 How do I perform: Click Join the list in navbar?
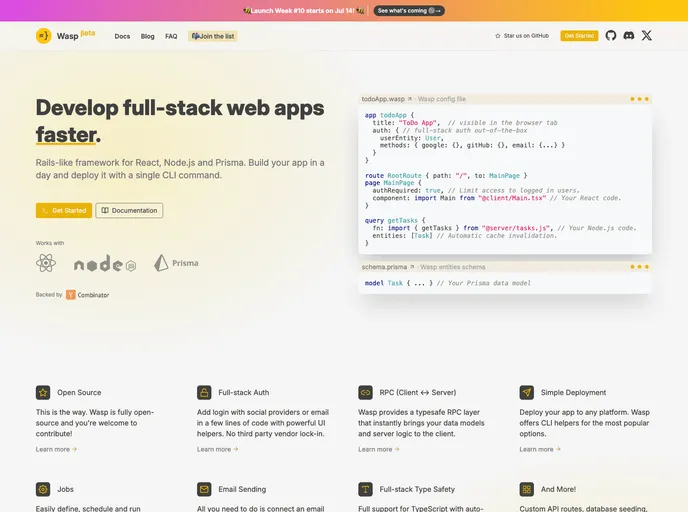coord(213,36)
